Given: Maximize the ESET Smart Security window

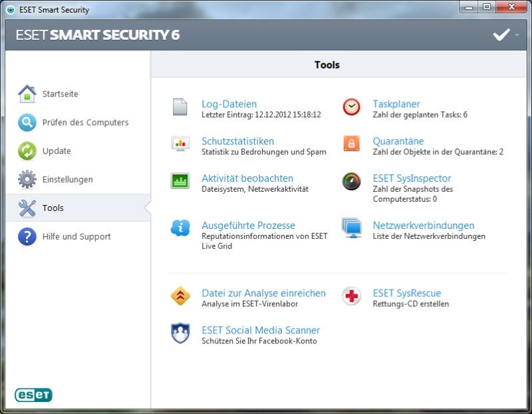Looking at the screenshot, I should (487, 7).
